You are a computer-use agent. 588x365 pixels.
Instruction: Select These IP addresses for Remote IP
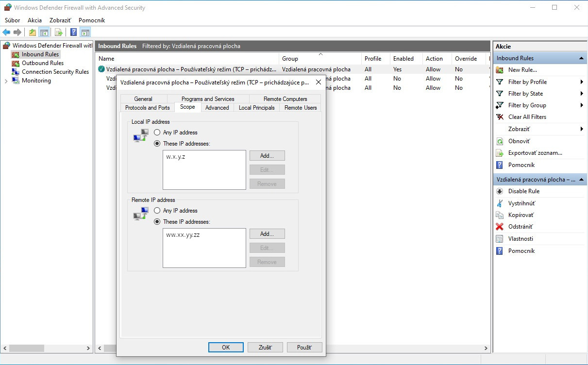157,222
